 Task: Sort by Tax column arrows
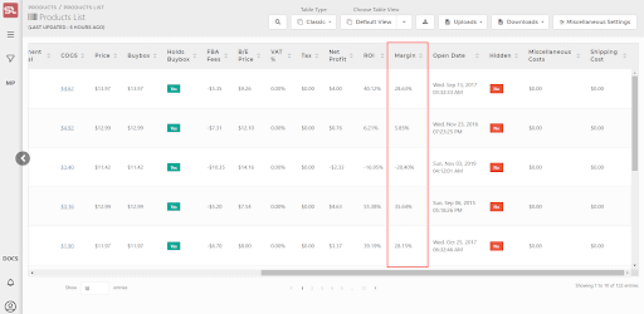point(317,55)
